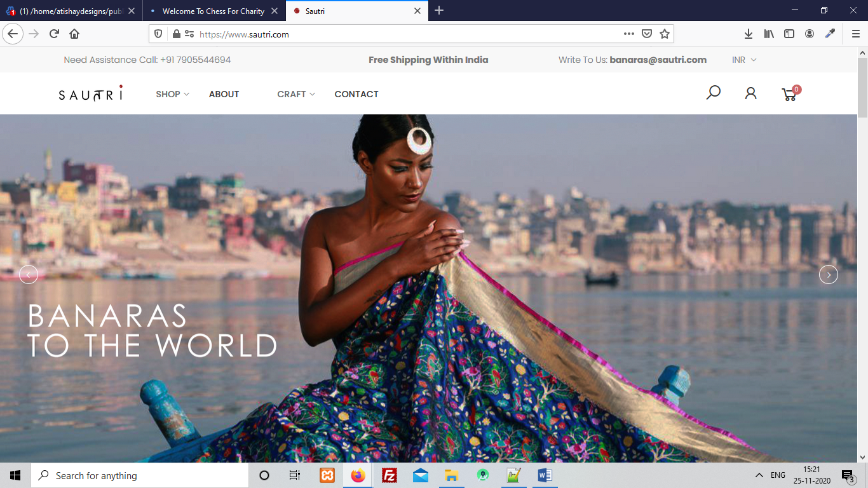Save page to Pocket
Viewport: 868px width, 488px height.
pyautogui.click(x=646, y=34)
